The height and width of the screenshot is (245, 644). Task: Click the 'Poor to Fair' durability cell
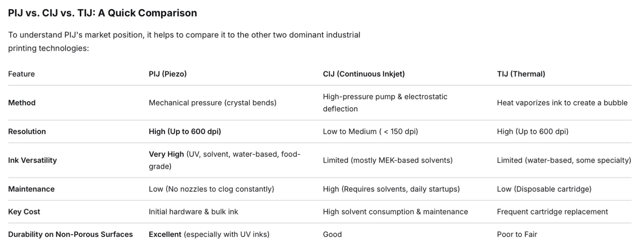517,234
